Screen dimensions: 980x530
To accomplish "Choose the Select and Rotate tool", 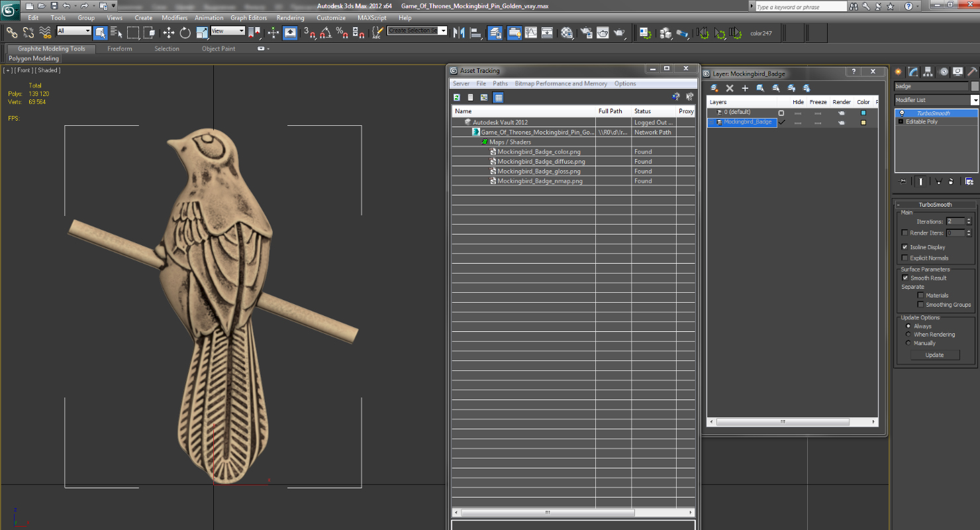I will coord(185,32).
